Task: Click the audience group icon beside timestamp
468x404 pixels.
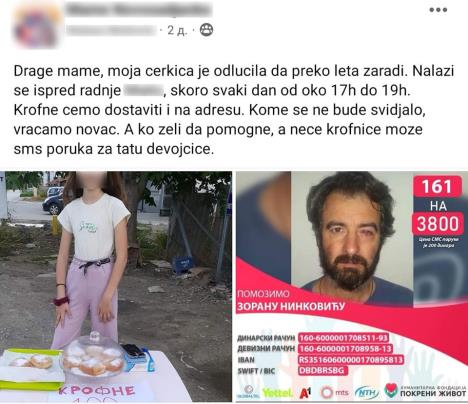Action: [206, 30]
